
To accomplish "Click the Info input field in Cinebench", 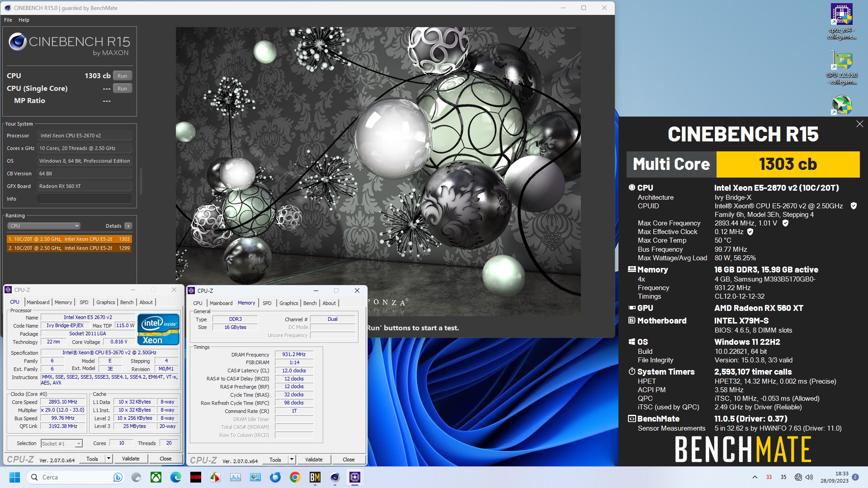I will [x=85, y=199].
